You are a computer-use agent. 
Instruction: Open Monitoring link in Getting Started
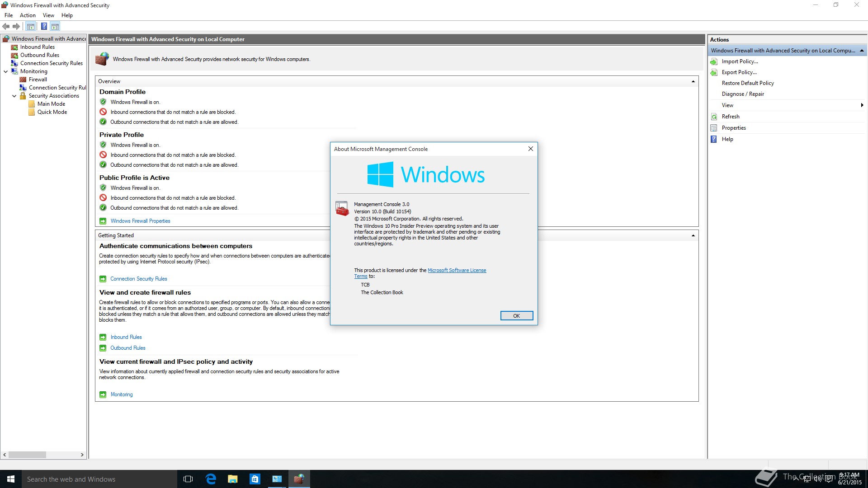(122, 394)
